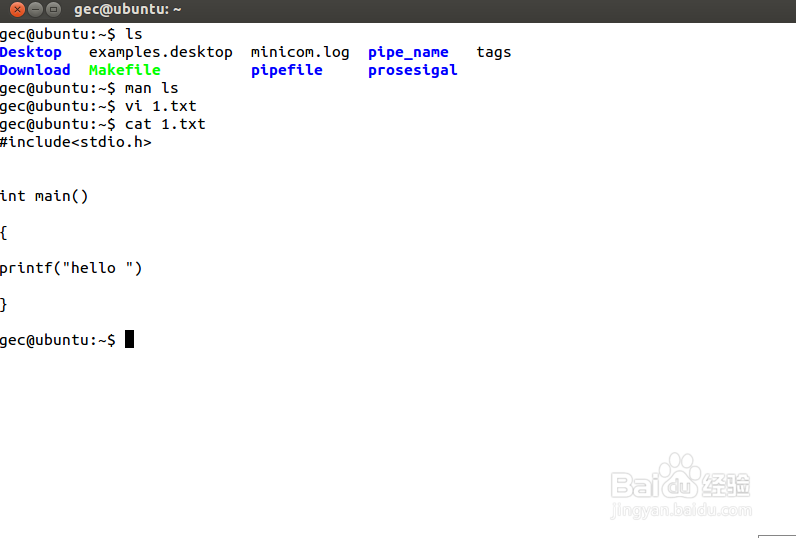Screen dimensions: 796x538
Task: Select the tags file name
Action: point(493,52)
